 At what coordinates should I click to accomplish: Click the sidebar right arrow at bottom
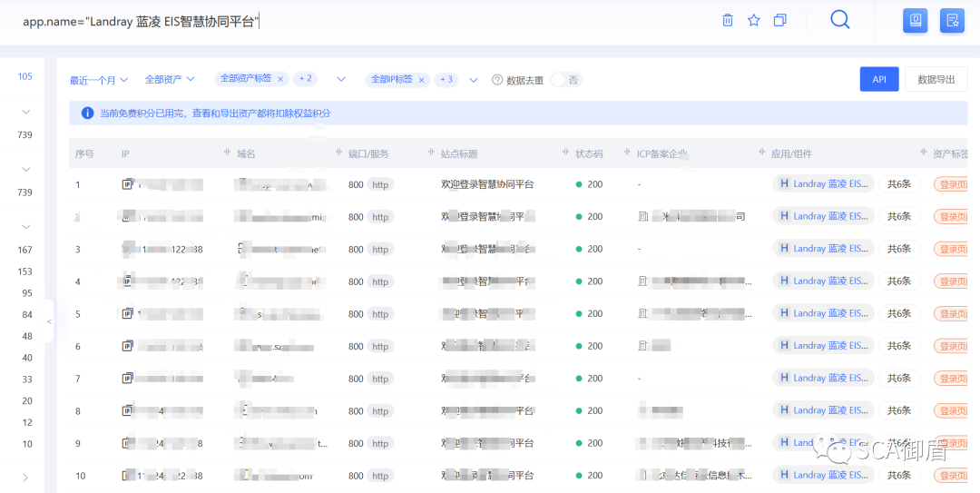click(25, 478)
